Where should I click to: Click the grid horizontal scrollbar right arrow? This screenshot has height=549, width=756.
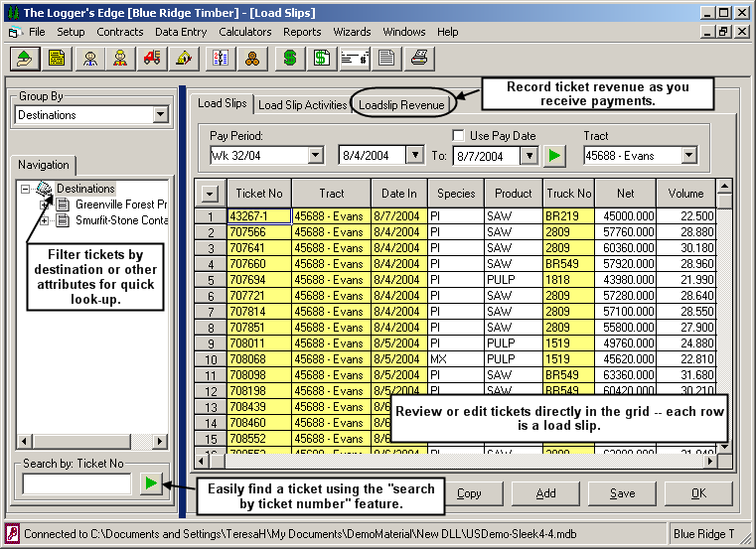point(709,462)
